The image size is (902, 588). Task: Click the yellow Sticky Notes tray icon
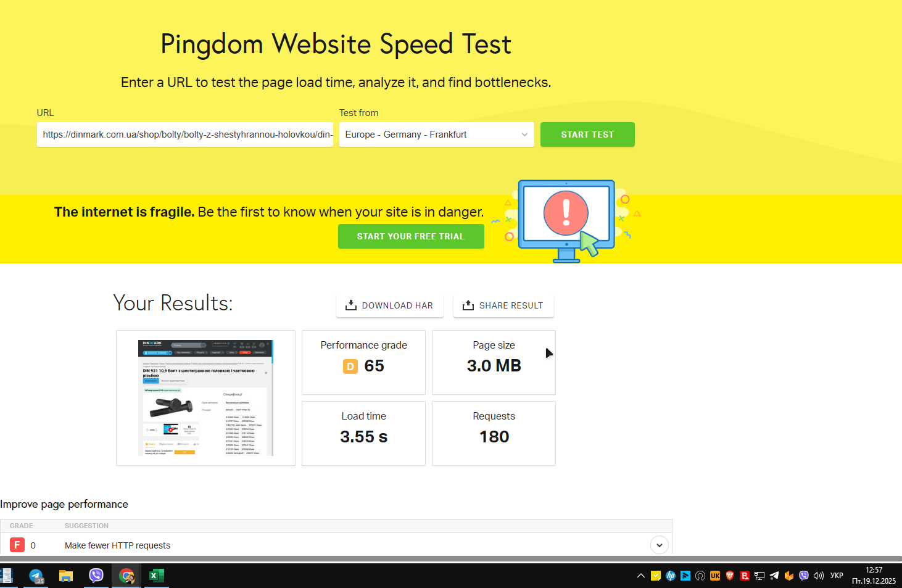coord(656,576)
